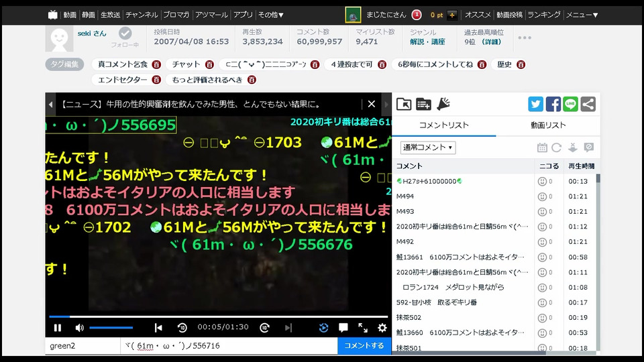Click the Niconico TV logo icon
The width and height of the screenshot is (644, 362).
[52, 15]
